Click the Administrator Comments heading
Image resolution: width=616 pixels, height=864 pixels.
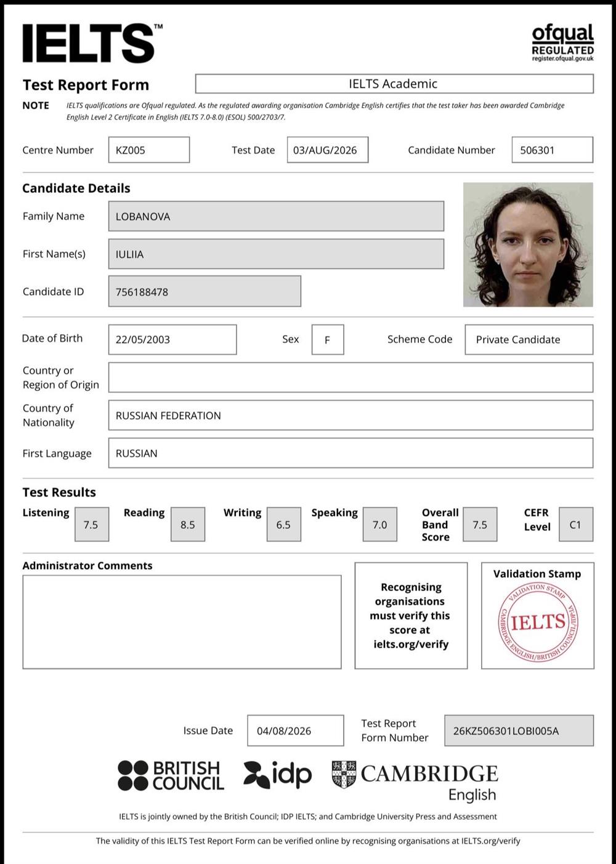[87, 565]
